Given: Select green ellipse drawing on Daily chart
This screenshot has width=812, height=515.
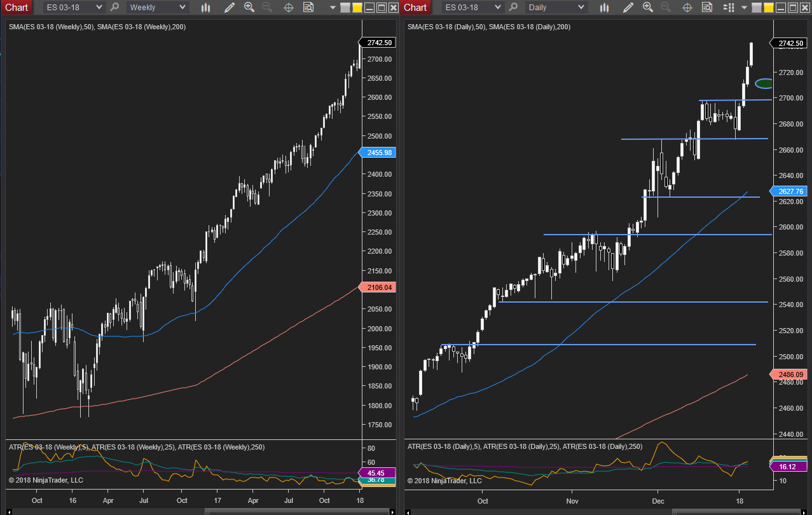Looking at the screenshot, I should click(764, 84).
